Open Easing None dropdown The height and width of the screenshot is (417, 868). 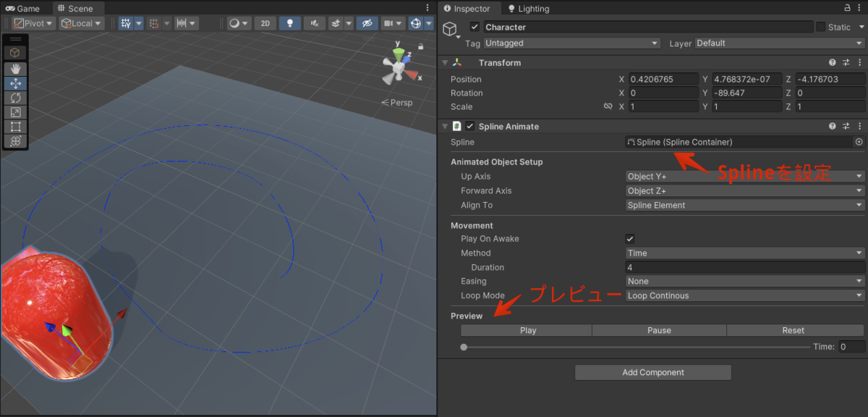(x=745, y=282)
